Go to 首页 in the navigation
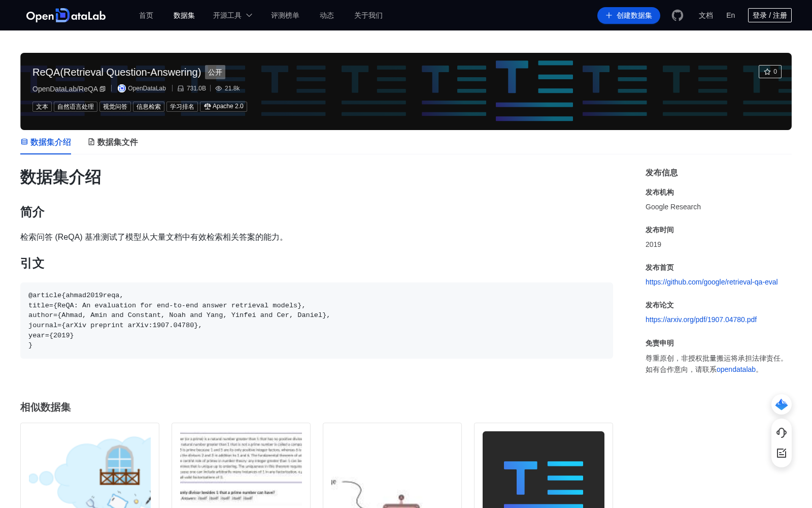The image size is (812, 508). [146, 15]
